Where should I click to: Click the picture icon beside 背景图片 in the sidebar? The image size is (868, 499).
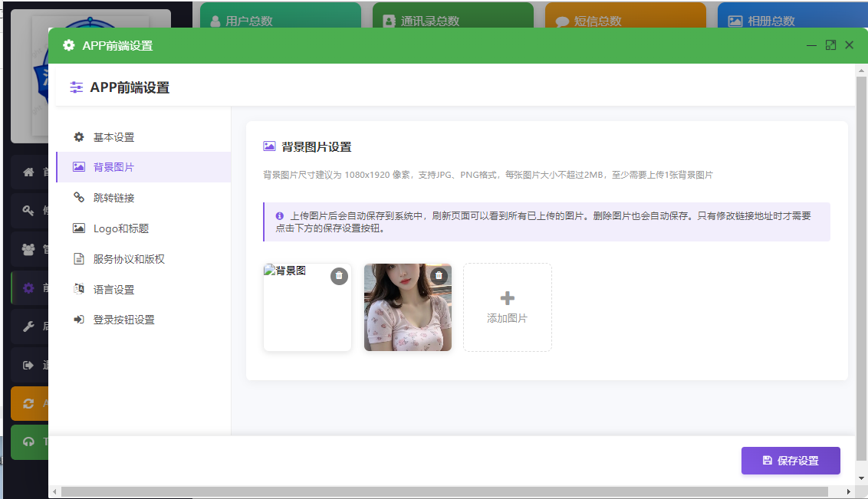79,166
